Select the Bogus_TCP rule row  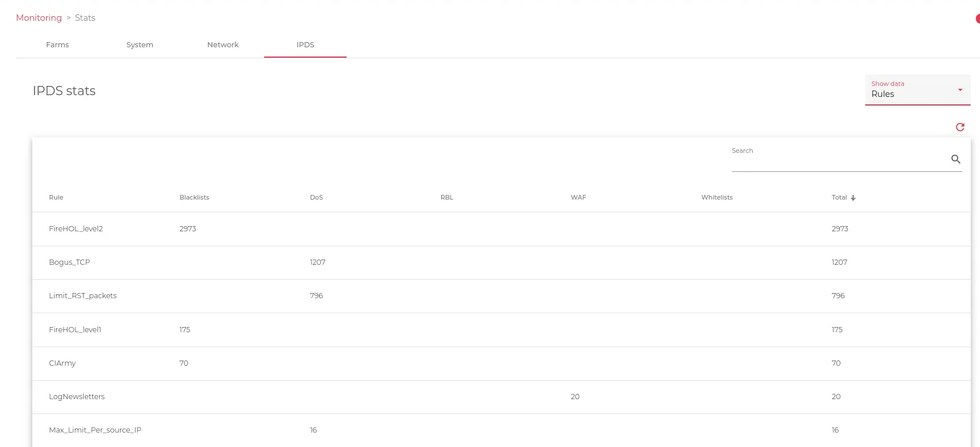[x=69, y=262]
